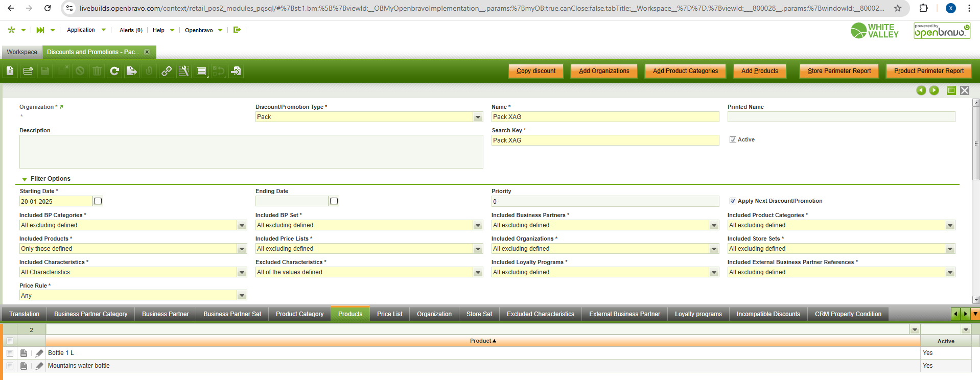Toggle the Active checkbox
The image size is (980, 380).
[x=733, y=140]
